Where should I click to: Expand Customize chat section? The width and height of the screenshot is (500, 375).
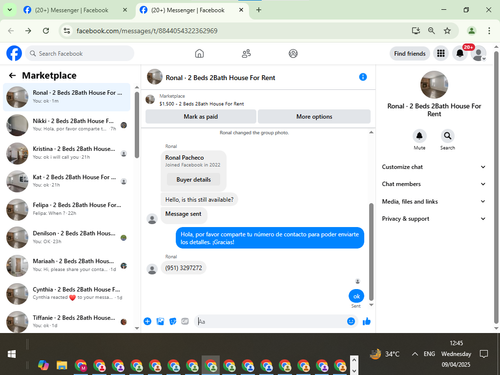(434, 167)
